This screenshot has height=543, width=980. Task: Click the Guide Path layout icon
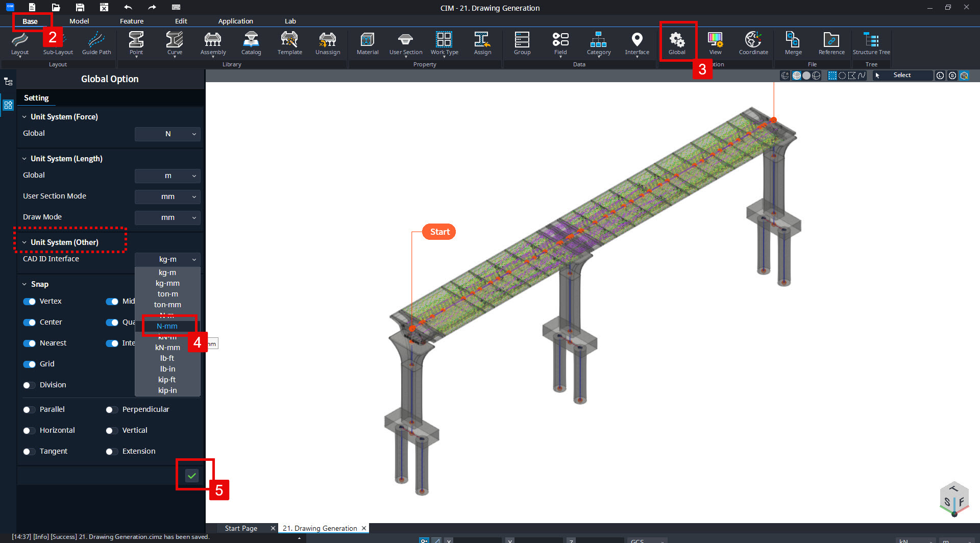point(96,43)
